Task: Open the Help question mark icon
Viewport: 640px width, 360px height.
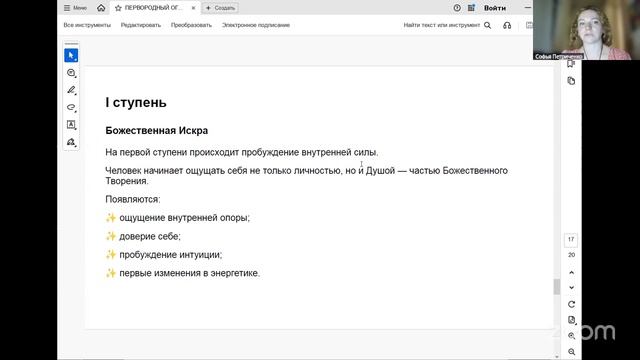Action: tap(457, 8)
